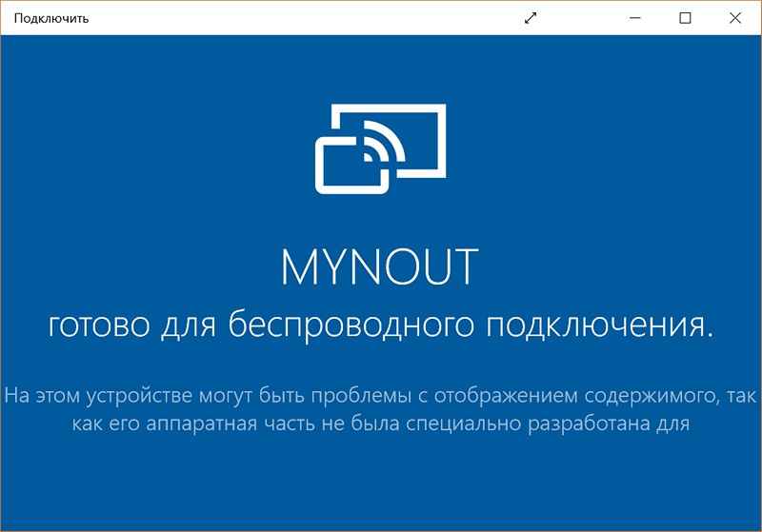
Task: Click the 'готово для беспроводного подключения.' text
Action: click(380, 325)
